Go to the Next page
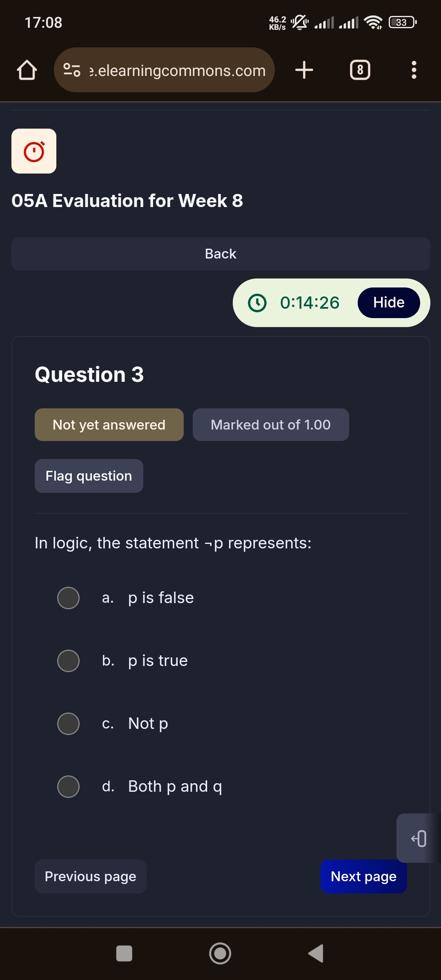 tap(363, 876)
